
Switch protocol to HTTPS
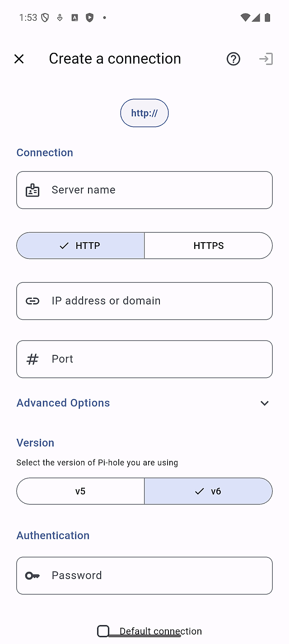pyautogui.click(x=208, y=246)
